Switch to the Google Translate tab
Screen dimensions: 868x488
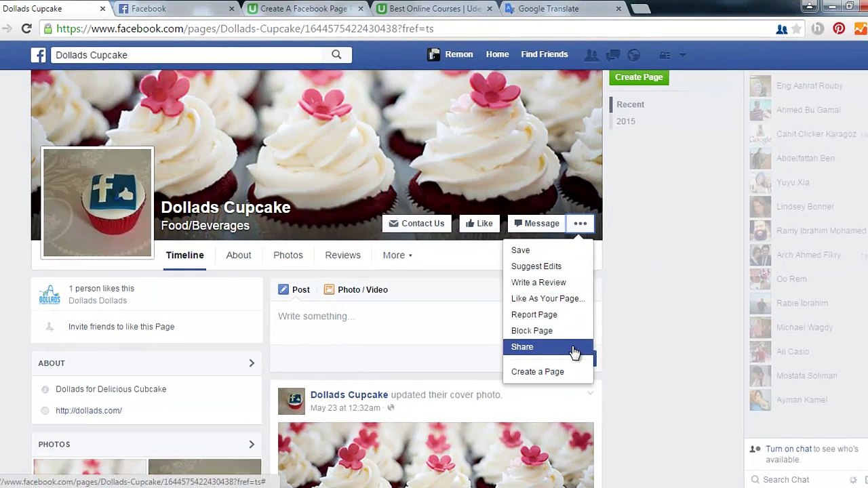[563, 9]
